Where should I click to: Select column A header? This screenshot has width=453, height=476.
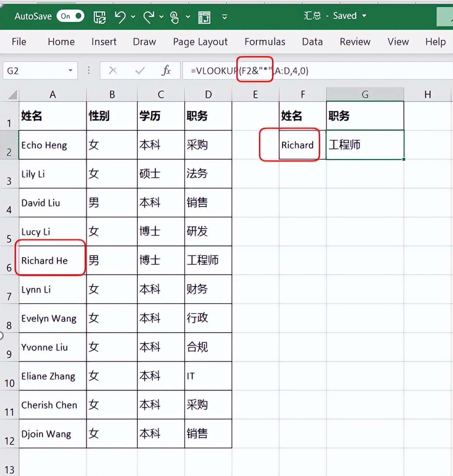pyautogui.click(x=53, y=95)
